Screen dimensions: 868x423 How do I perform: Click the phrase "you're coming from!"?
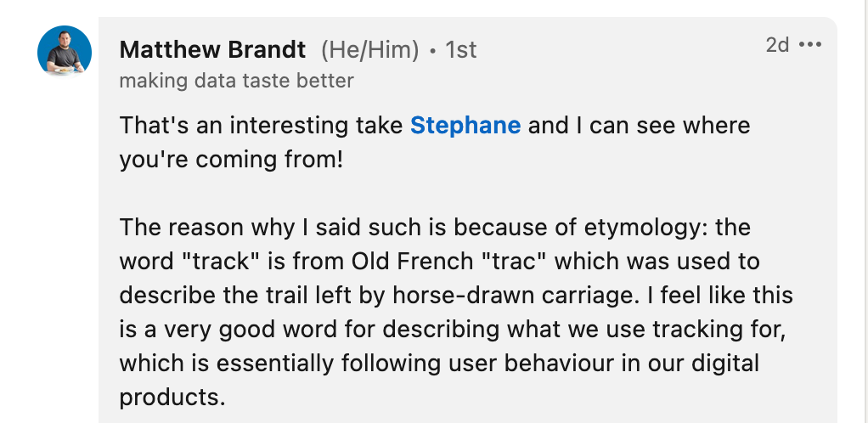(x=231, y=159)
